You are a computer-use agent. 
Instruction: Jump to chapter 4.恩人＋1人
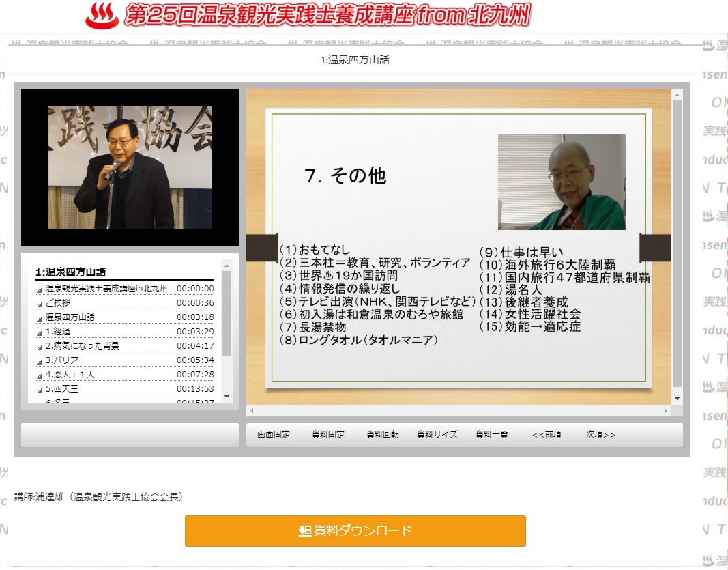pyautogui.click(x=70, y=375)
